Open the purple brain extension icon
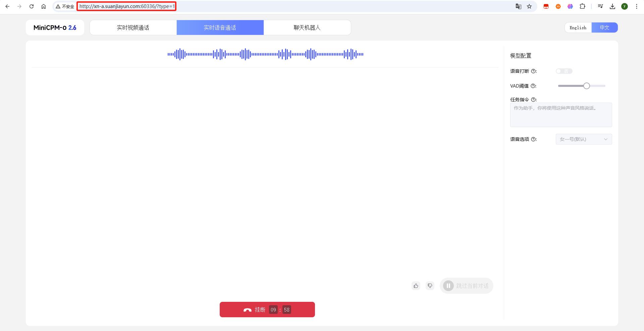This screenshot has height=331, width=644. click(570, 6)
